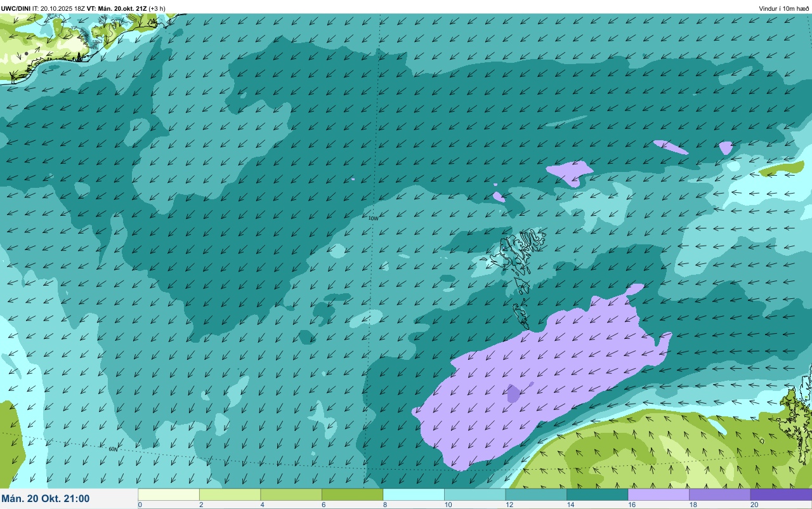
Task: Click the 8–10 pale cyan legend swatch
Action: (x=414, y=494)
